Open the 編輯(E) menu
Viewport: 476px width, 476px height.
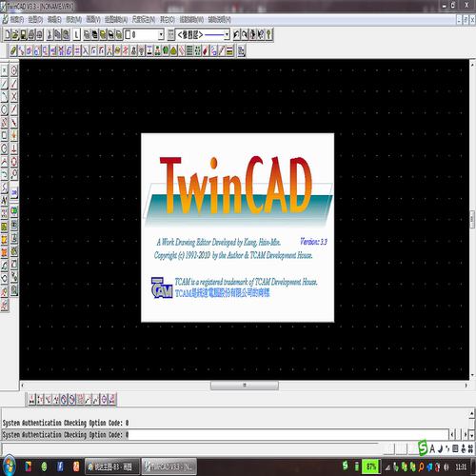(54, 20)
